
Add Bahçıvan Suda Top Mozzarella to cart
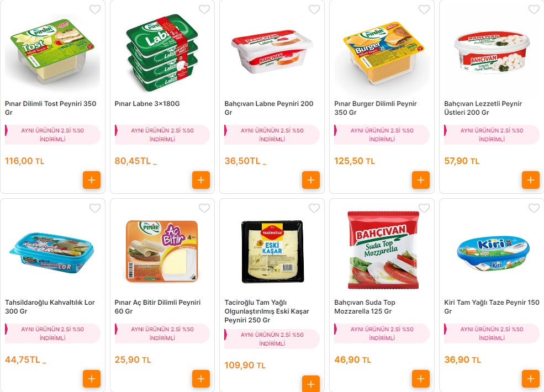click(420, 379)
